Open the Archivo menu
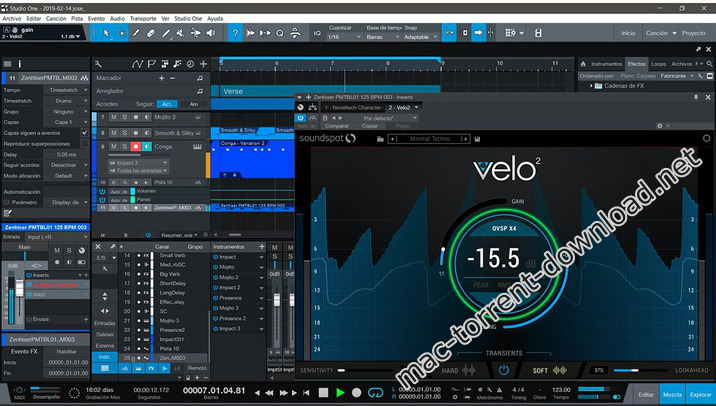716x406 pixels. click(12, 19)
